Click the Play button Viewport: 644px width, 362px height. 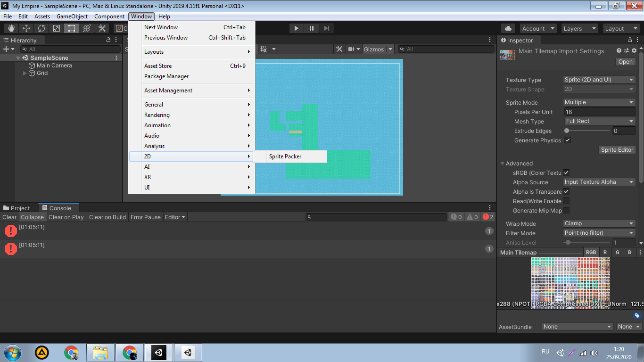[296, 28]
